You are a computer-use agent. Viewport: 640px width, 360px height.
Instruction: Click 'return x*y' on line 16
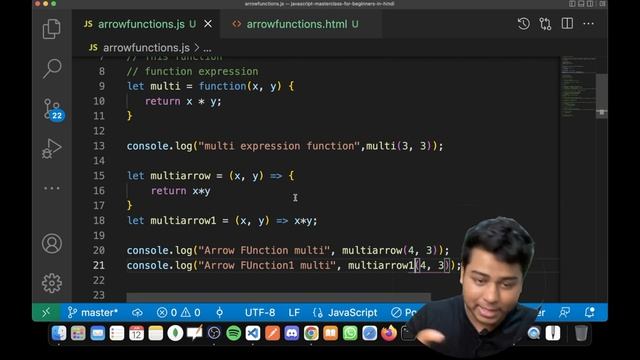pos(180,191)
